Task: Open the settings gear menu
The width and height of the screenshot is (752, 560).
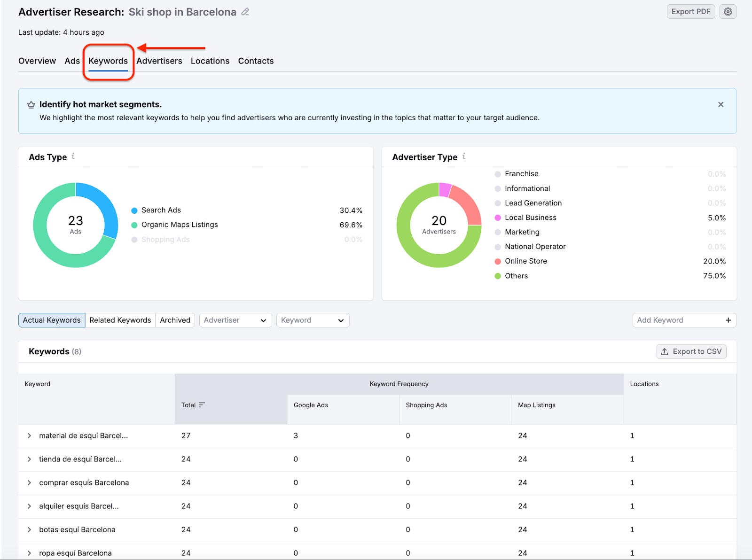Action: pos(728,11)
